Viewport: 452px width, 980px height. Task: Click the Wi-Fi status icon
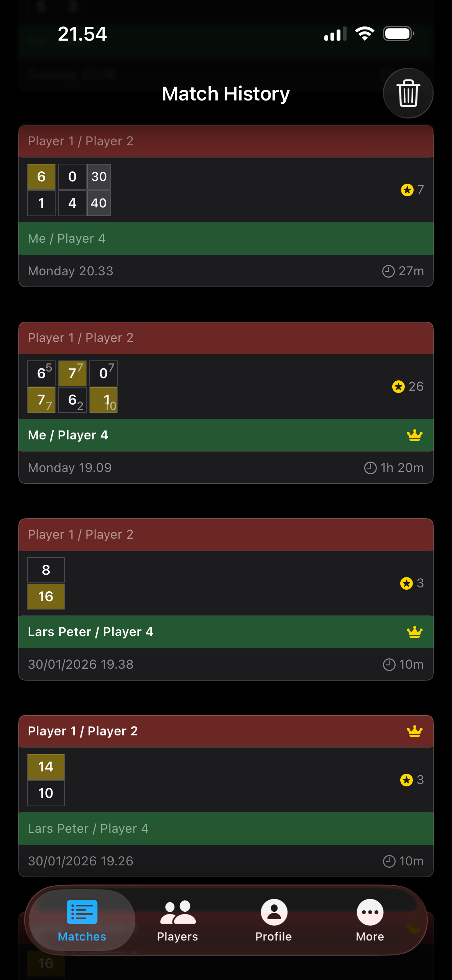tap(365, 34)
